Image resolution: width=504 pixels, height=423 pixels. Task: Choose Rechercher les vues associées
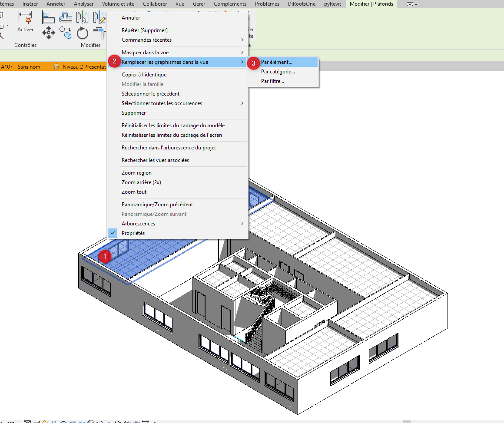[177, 160]
